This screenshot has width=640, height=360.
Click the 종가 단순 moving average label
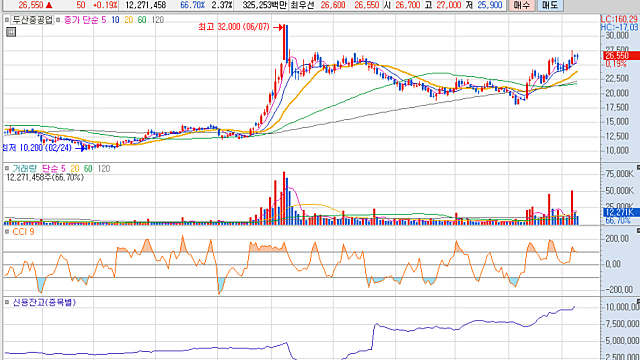[x=81, y=20]
